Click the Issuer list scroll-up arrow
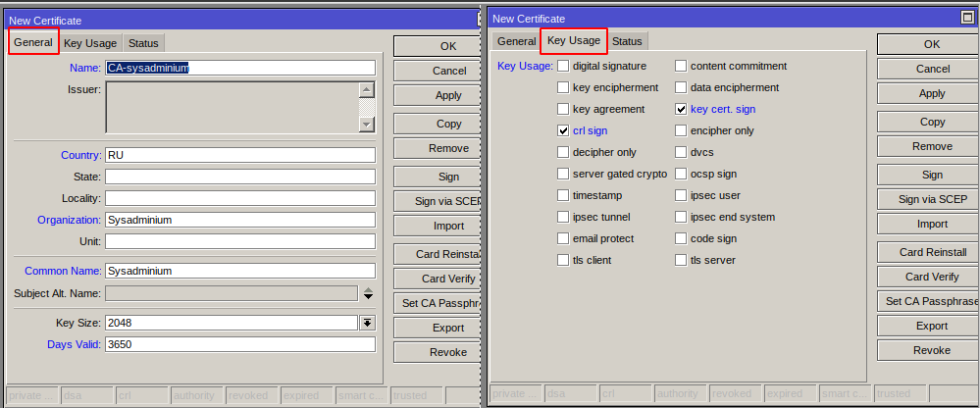This screenshot has height=408, width=980. (367, 90)
